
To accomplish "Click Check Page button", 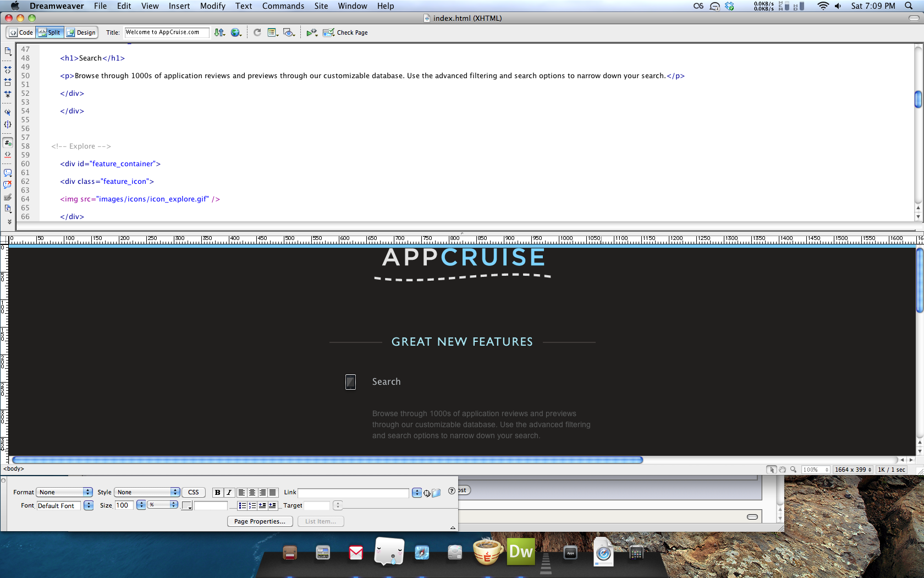I will coord(345,32).
